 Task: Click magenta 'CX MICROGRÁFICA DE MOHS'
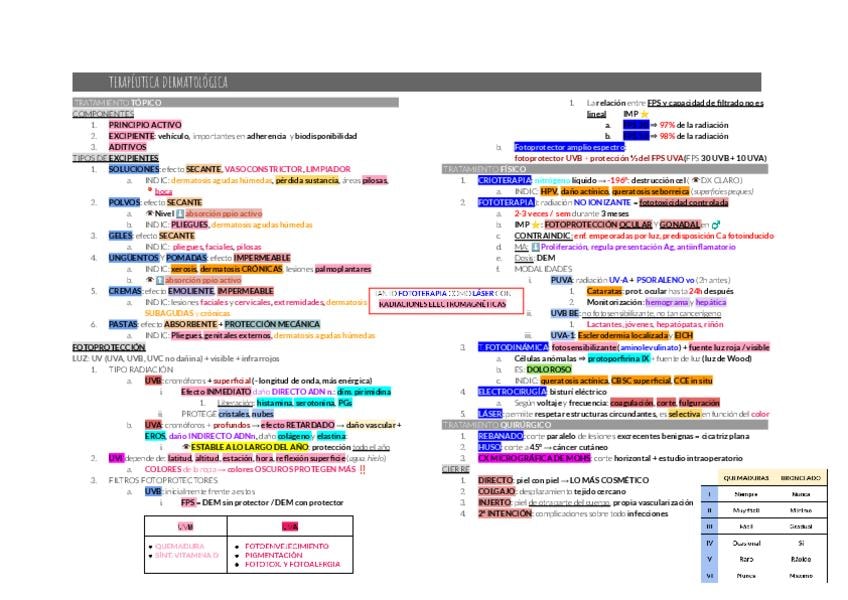pyautogui.click(x=534, y=458)
